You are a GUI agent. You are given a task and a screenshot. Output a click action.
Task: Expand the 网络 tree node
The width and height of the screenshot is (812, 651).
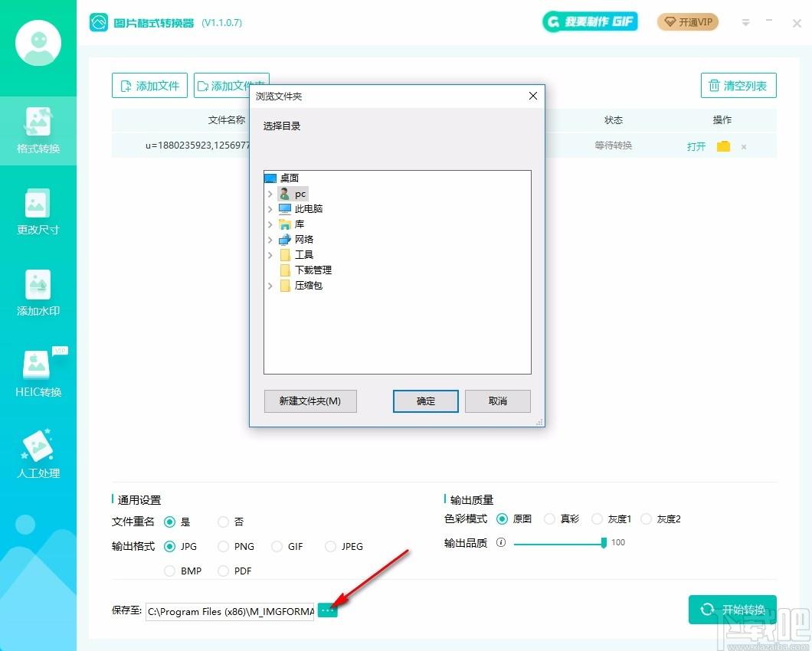tap(270, 240)
